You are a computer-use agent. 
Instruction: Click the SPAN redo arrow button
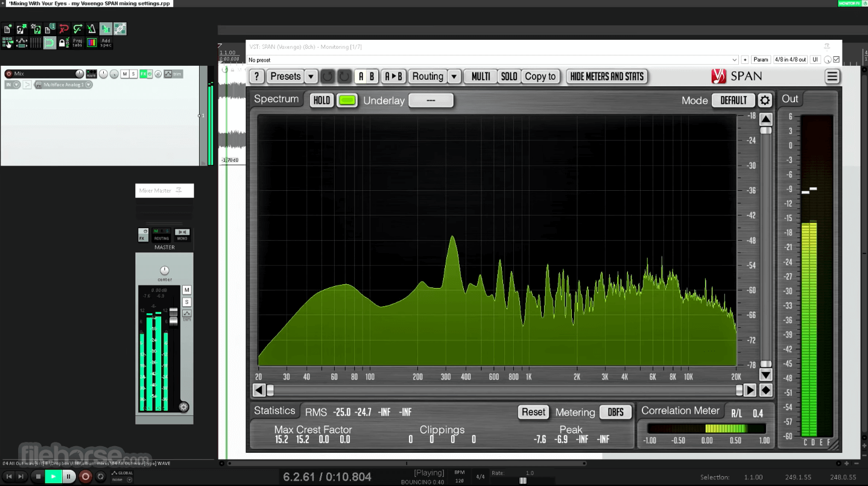tap(344, 77)
